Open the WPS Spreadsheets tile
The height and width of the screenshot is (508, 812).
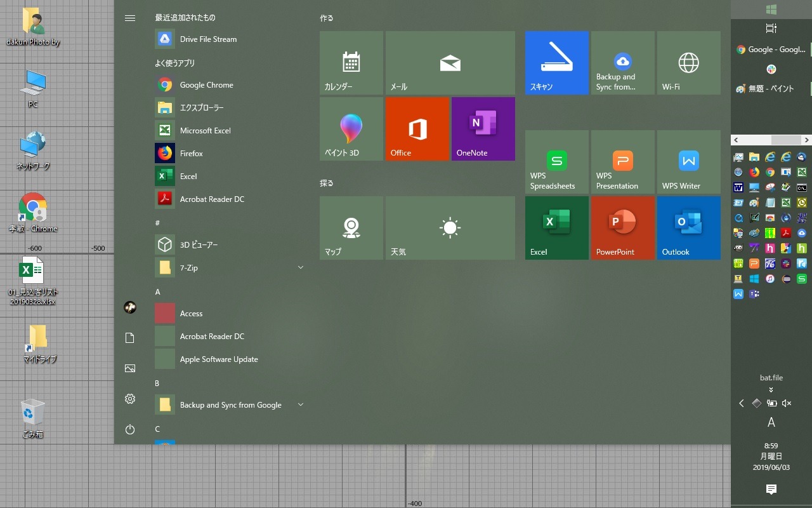[557, 162]
